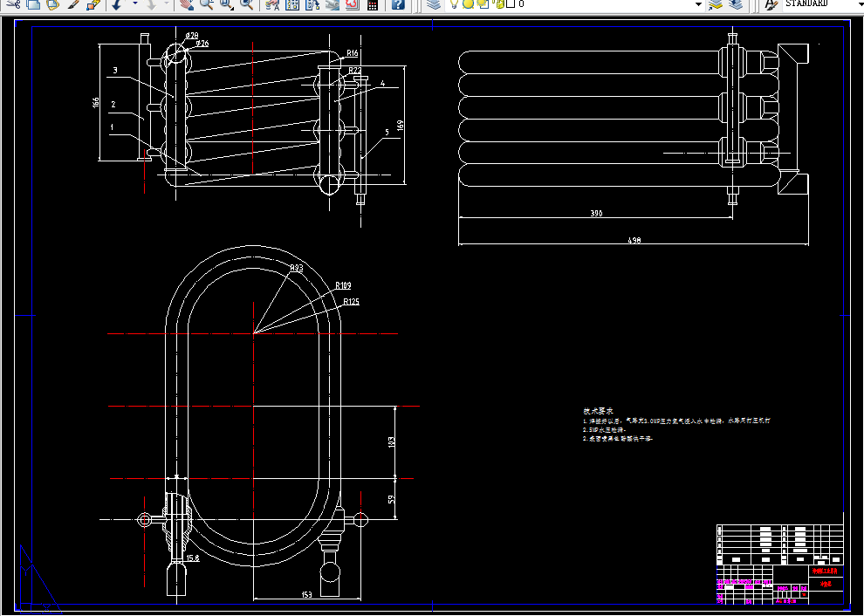The image size is (864, 616).
Task: Select the Zoom Realtime magnifier tool
Action: pos(207,4)
